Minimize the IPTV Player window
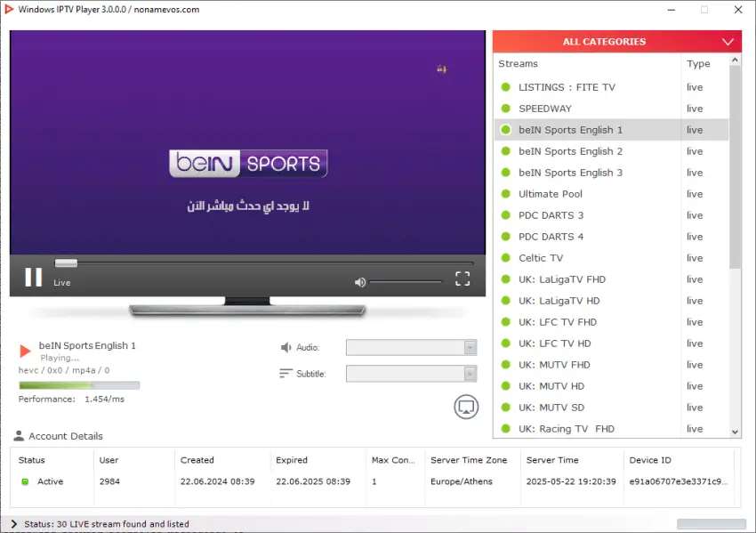 coord(672,10)
